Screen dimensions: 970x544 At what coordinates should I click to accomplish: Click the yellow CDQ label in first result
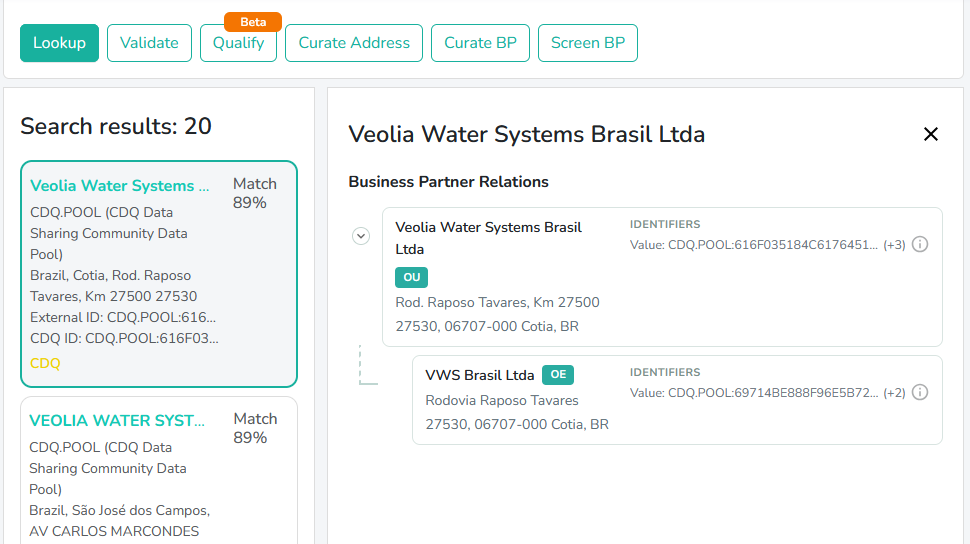point(45,363)
